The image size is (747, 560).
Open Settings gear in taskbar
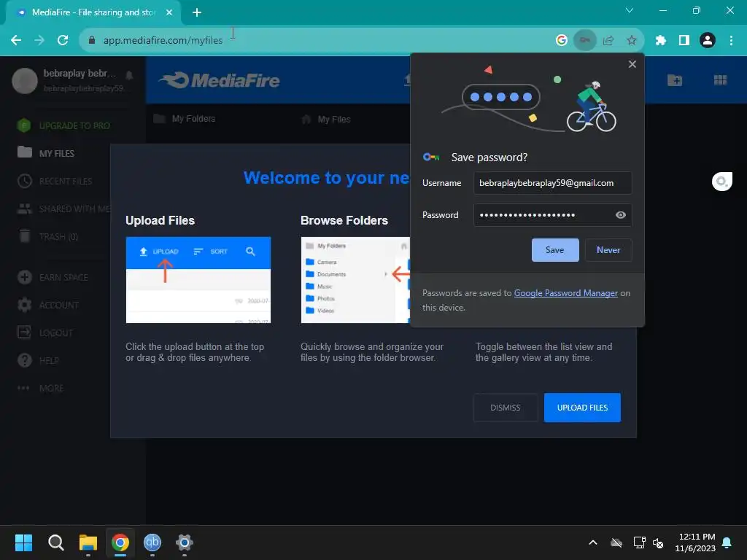click(185, 542)
